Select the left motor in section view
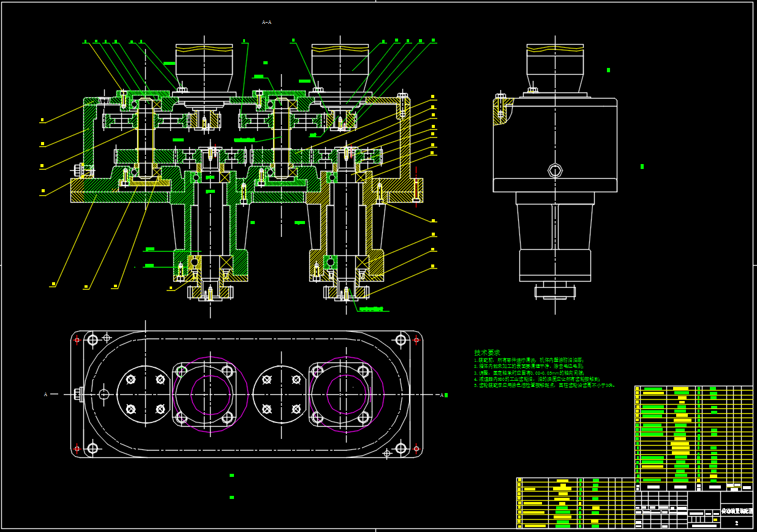 204,67
